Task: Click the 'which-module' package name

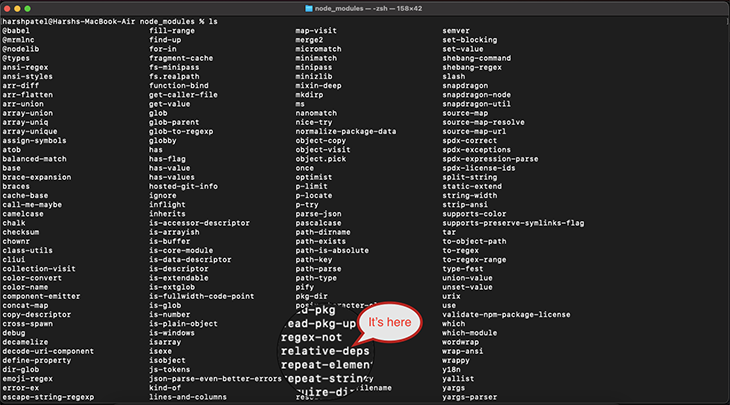Action: coord(470,333)
